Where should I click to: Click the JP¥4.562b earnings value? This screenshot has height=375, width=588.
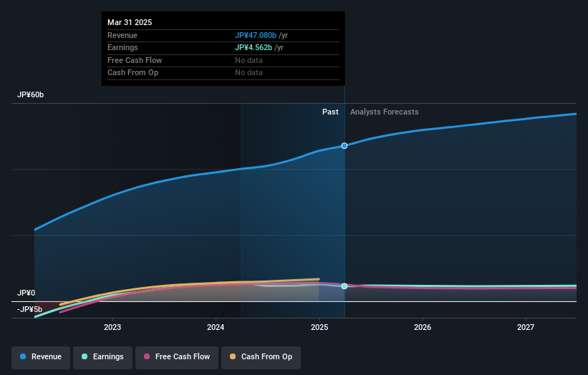coord(254,47)
